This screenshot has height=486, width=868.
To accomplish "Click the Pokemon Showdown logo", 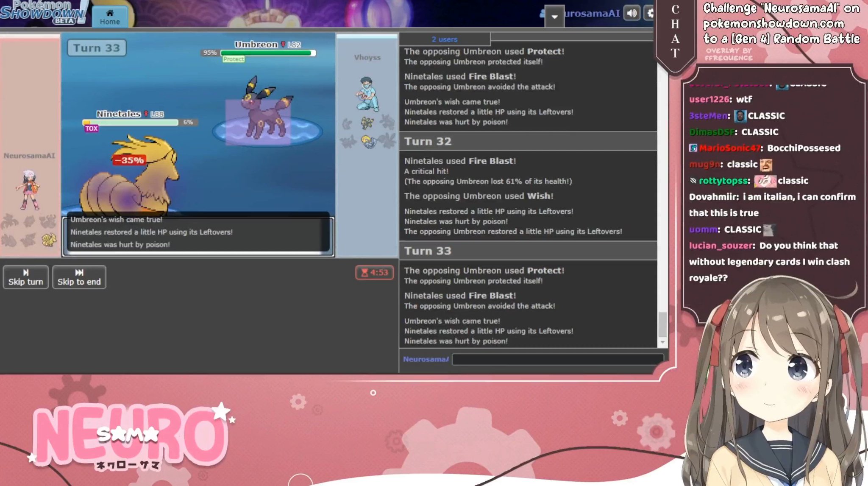I will click(42, 13).
